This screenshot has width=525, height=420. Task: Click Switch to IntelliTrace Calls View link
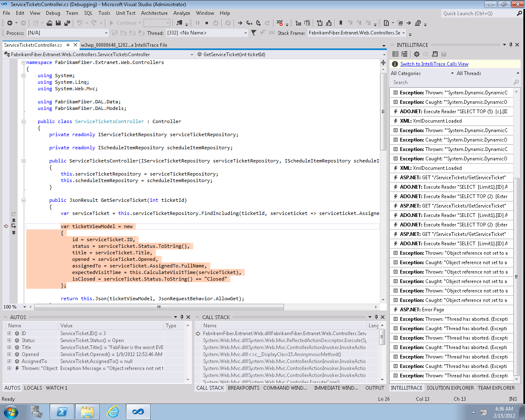(434, 64)
